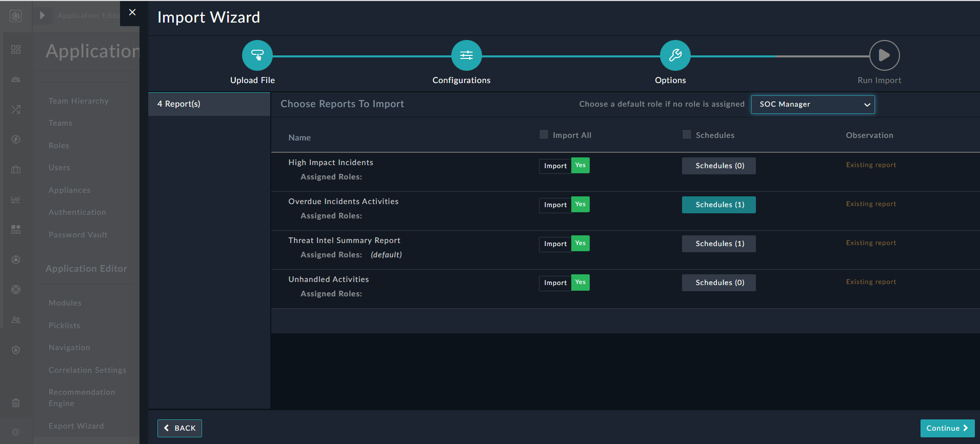Open Roles in the side menu
Screen dimensions: 980x444
[x=59, y=146]
